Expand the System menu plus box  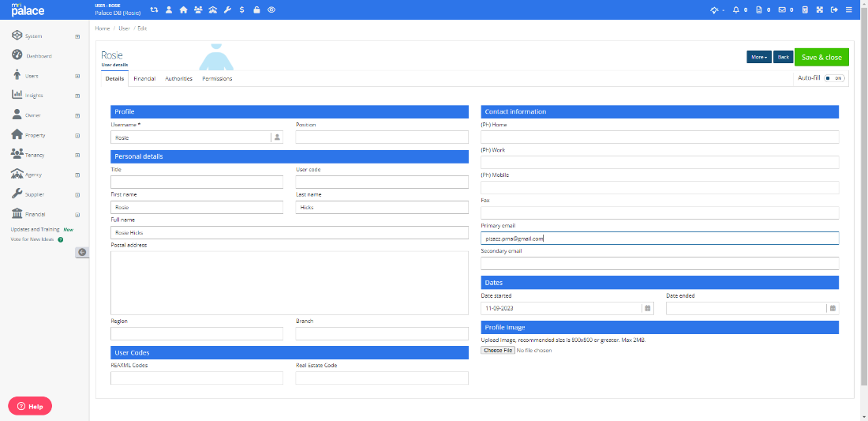[77, 36]
